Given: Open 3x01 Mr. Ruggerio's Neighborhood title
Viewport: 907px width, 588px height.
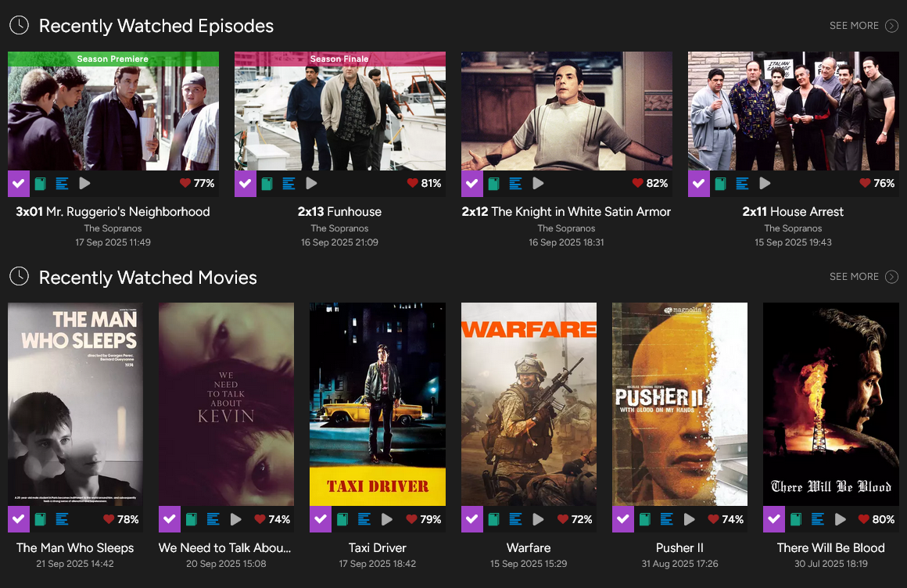Looking at the screenshot, I should tap(113, 212).
